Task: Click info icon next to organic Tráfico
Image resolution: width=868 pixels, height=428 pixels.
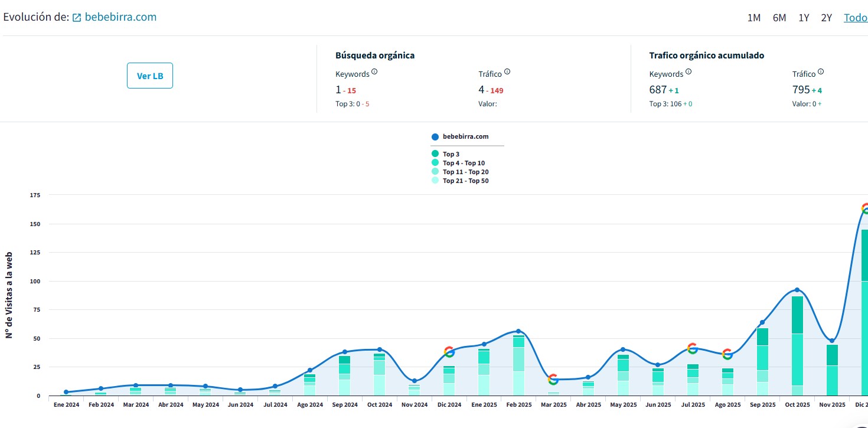Action: coord(507,72)
